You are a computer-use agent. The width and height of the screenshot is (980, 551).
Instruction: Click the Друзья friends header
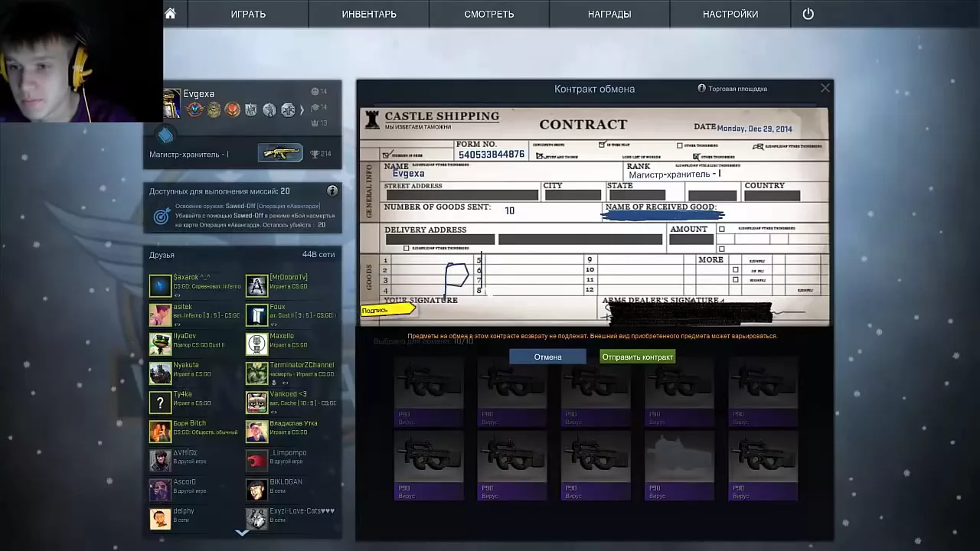(162, 255)
